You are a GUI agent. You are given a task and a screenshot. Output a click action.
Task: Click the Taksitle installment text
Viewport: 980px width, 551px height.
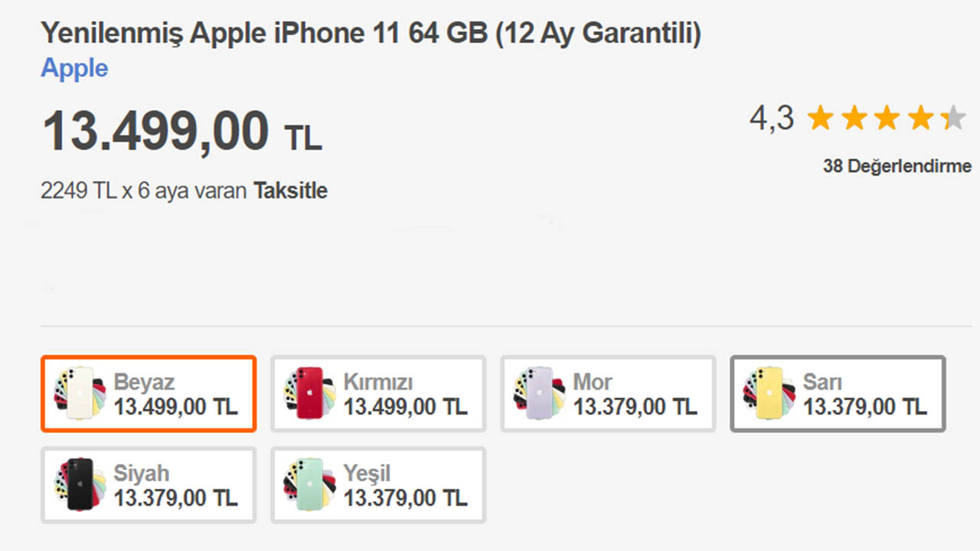click(x=292, y=190)
